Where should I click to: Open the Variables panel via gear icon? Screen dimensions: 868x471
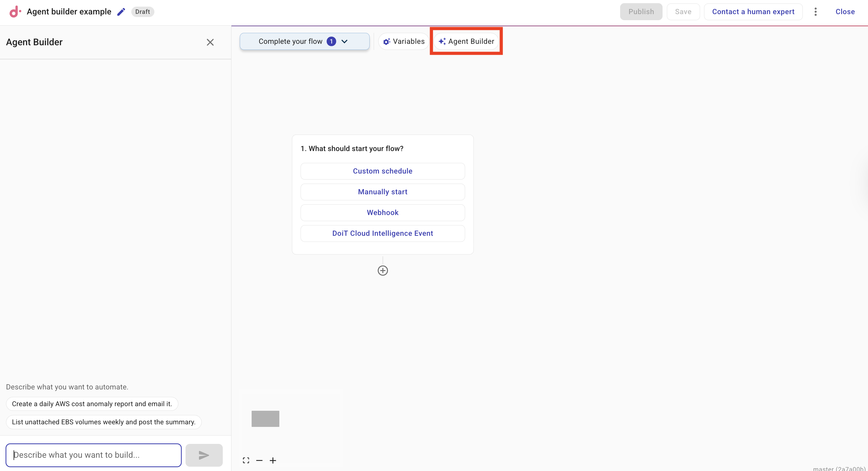(x=386, y=41)
